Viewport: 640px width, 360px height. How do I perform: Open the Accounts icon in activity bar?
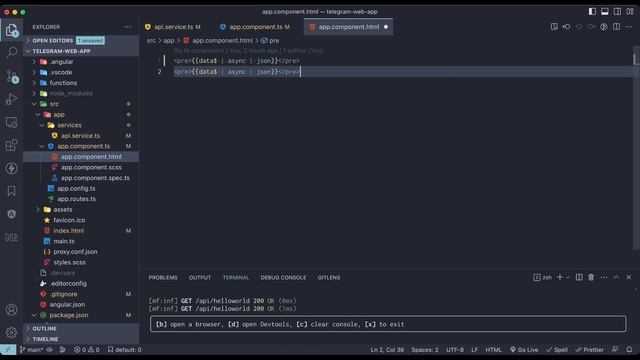click(11, 310)
